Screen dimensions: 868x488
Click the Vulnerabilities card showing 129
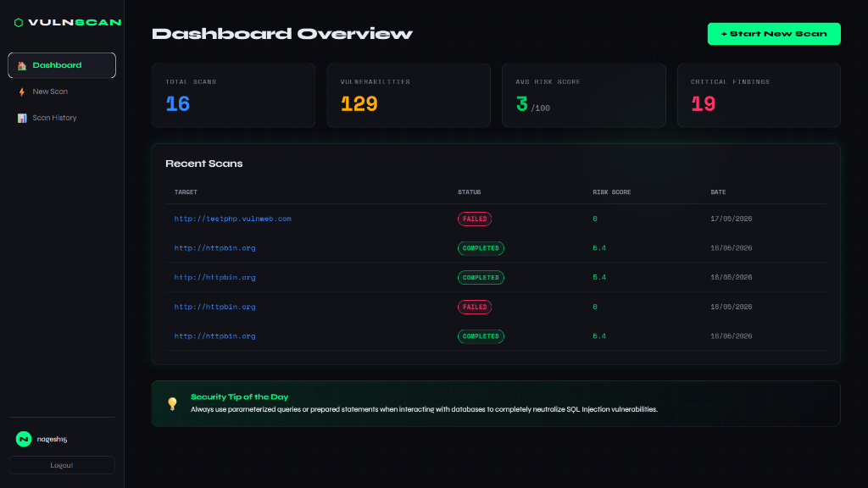[409, 95]
